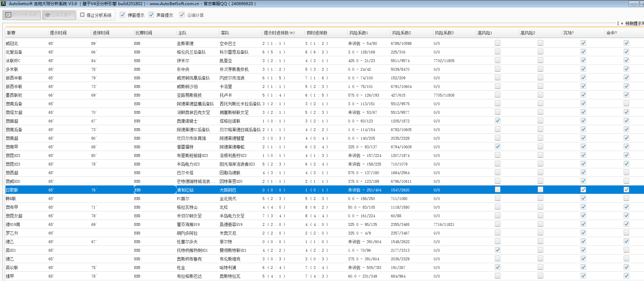Click the 停止分析系统 stop button

coord(96,15)
